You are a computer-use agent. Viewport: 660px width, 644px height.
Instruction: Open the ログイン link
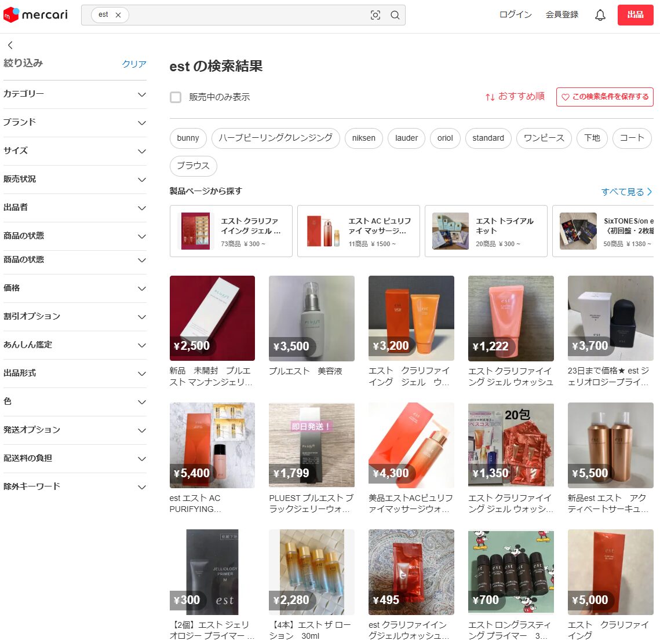pyautogui.click(x=515, y=14)
